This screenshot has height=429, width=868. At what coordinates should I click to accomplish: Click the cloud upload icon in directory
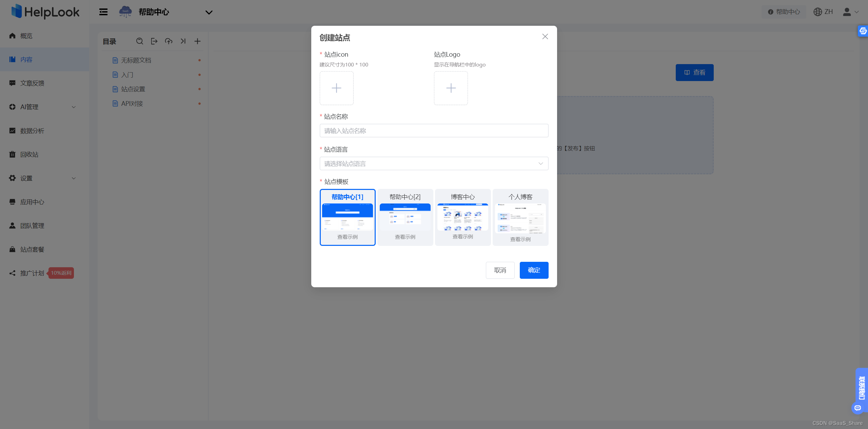(x=169, y=41)
